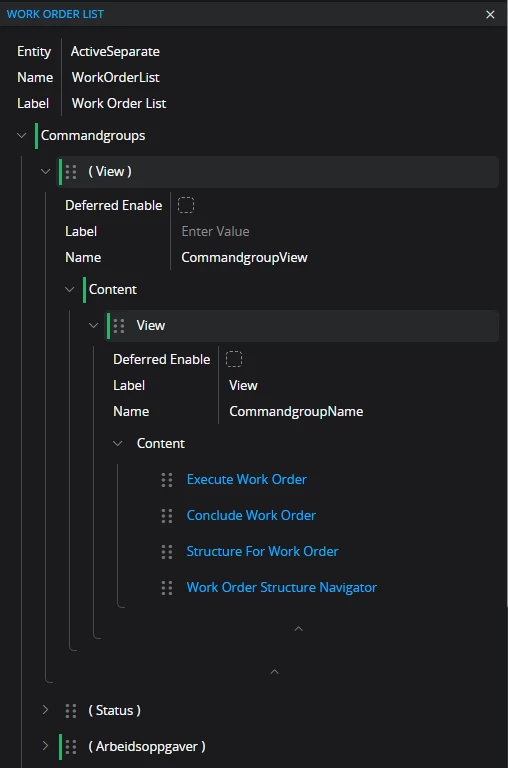Click drag handle next to Conclude Work Order
This screenshot has height=768, width=508.
tap(167, 516)
